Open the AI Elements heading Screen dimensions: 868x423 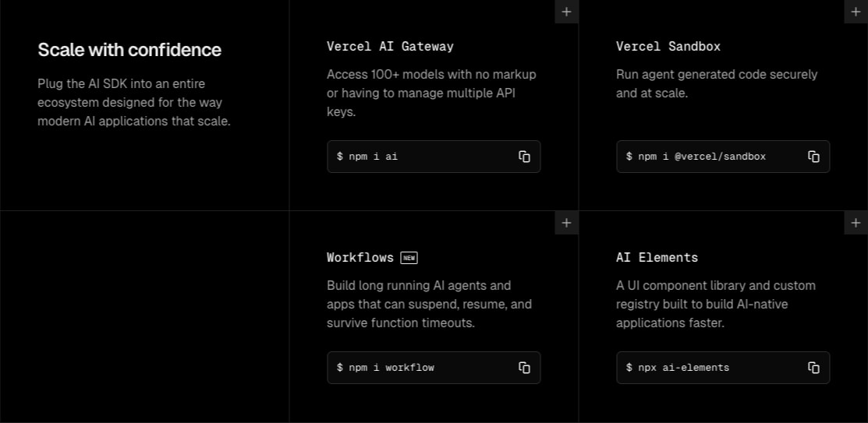coord(657,258)
